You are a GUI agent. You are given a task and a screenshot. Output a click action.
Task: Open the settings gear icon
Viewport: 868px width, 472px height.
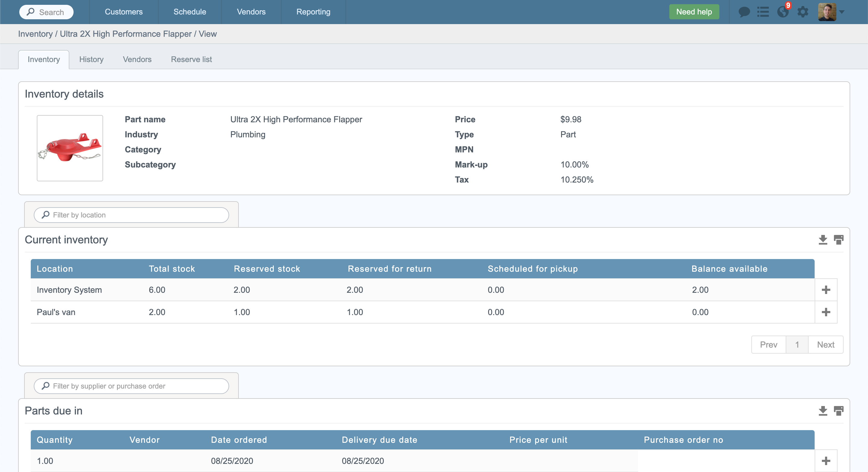click(803, 12)
